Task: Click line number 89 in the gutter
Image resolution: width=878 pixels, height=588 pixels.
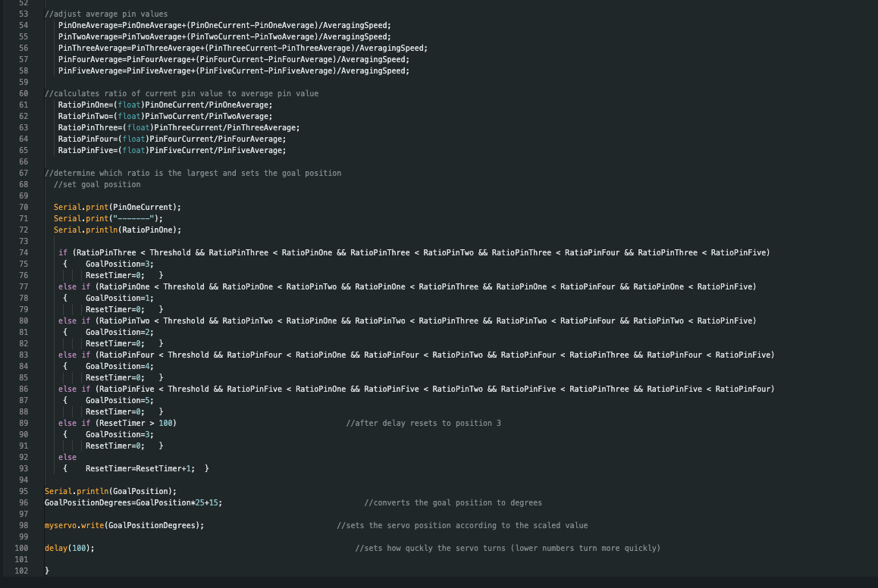Action: pos(23,423)
